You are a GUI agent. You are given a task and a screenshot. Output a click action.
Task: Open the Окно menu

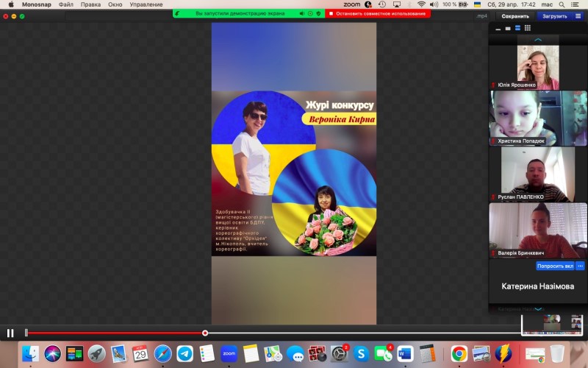pyautogui.click(x=115, y=4)
